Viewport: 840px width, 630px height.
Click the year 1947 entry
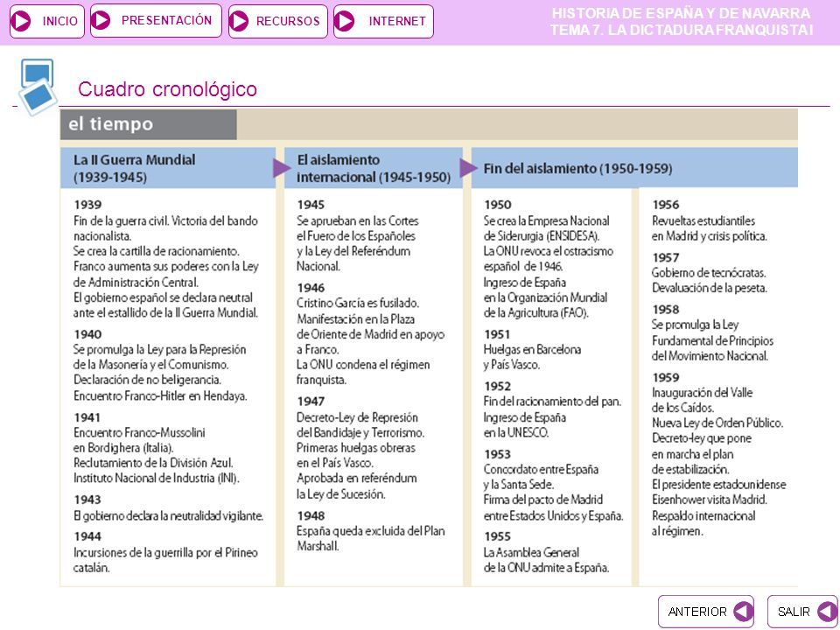(x=311, y=402)
